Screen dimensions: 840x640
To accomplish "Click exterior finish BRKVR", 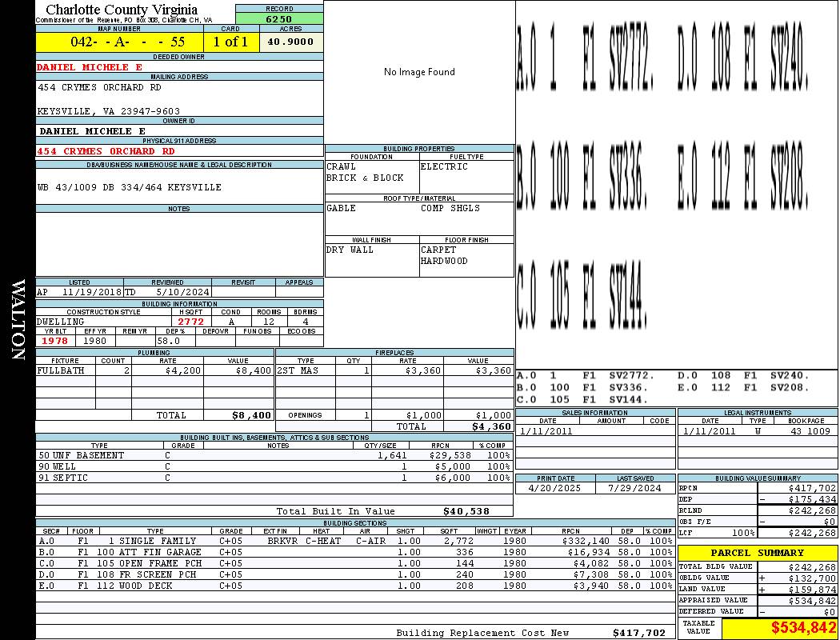I will [282, 542].
